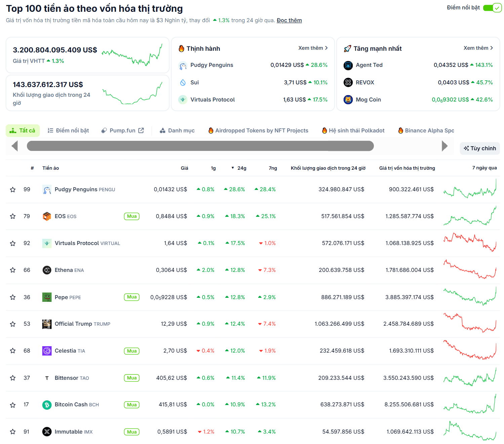Click the scroll-left arrow of the category bar

point(14,146)
